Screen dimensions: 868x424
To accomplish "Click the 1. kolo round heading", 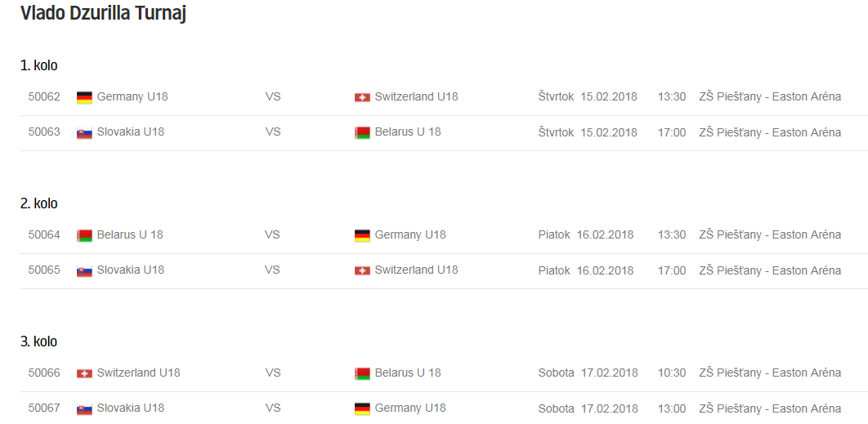I will tap(39, 65).
